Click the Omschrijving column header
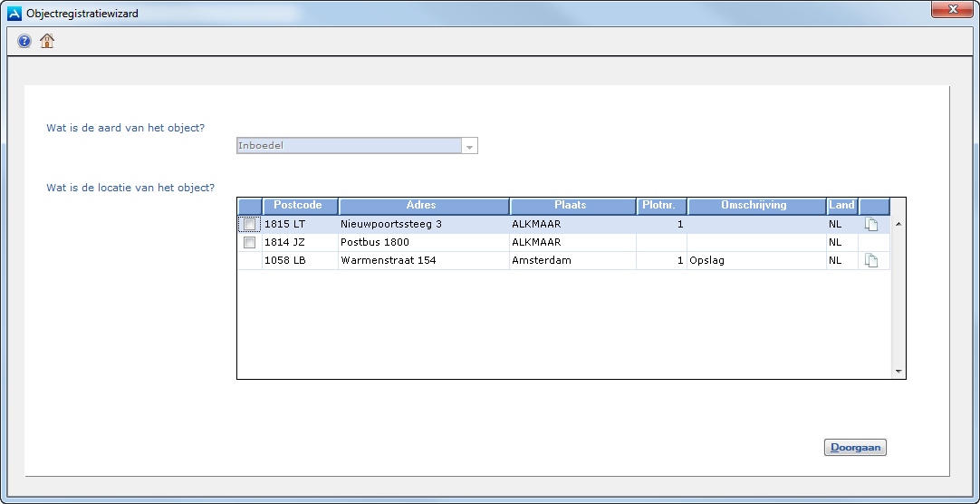980x504 pixels. [x=755, y=206]
